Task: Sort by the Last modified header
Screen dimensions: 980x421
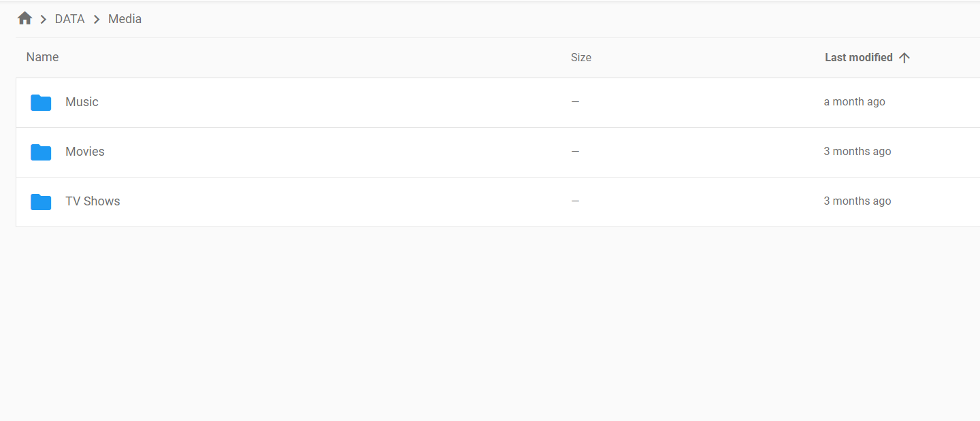Action: (x=859, y=58)
